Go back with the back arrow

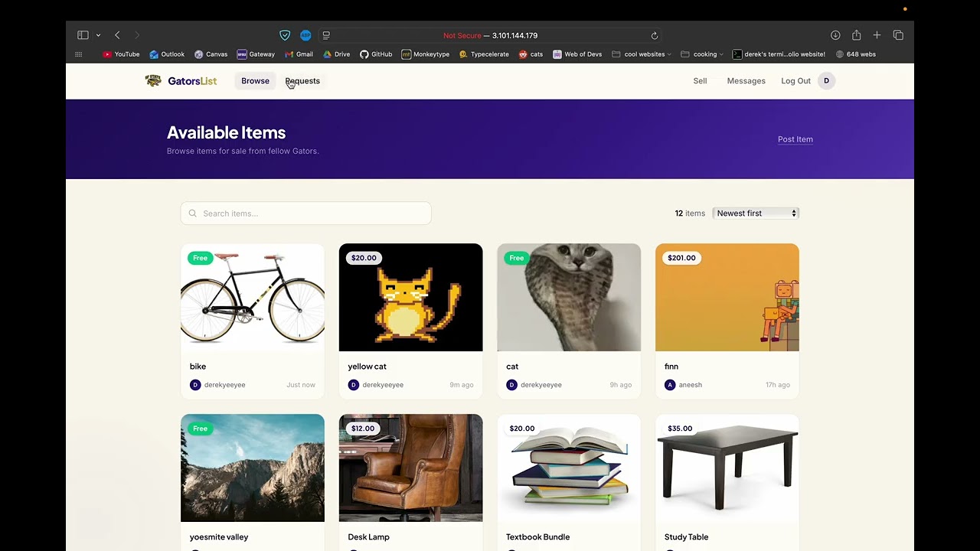[117, 35]
